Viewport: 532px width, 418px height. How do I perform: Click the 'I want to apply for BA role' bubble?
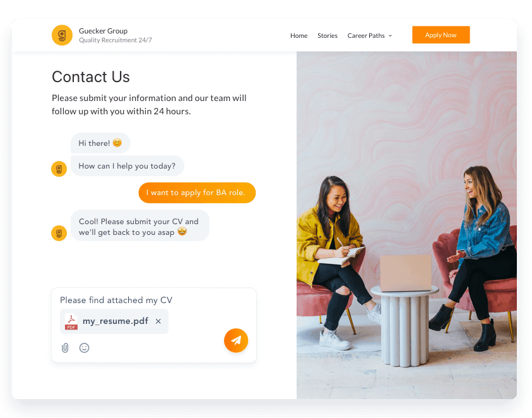197,193
